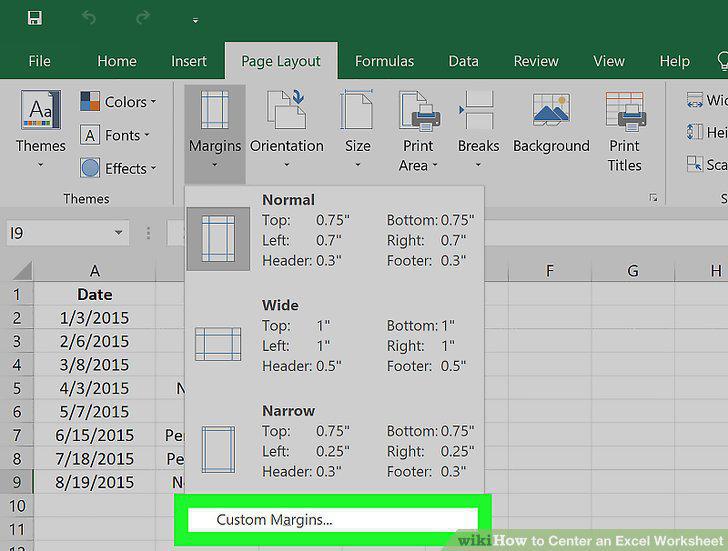Open the theme Effects dropdown
Image resolution: width=728 pixels, height=551 pixels.
118,169
